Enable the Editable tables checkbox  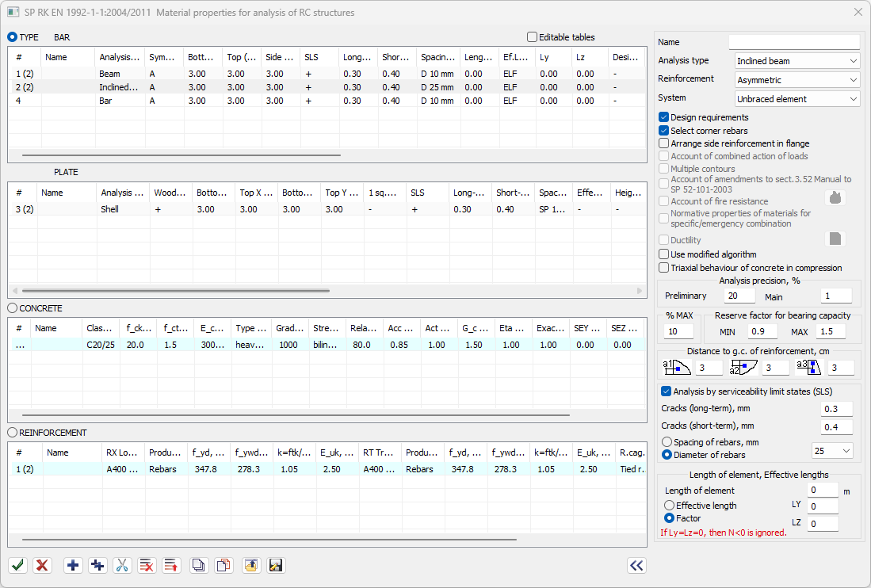[x=533, y=37]
